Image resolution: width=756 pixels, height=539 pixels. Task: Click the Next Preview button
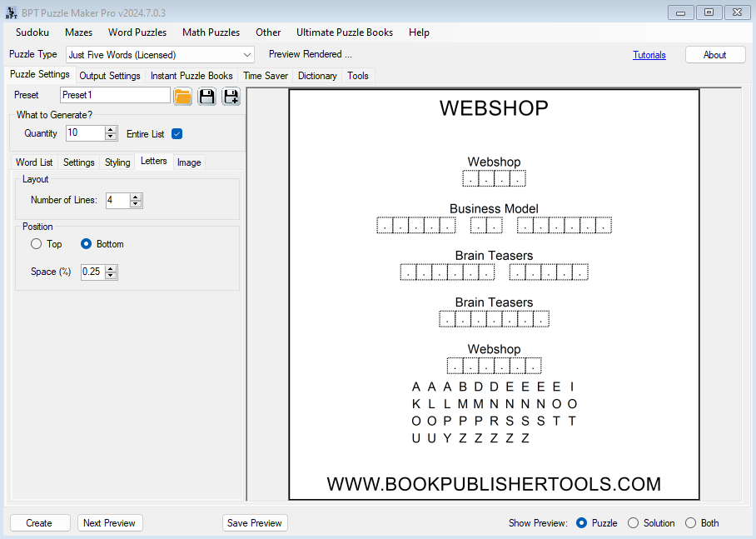[110, 523]
